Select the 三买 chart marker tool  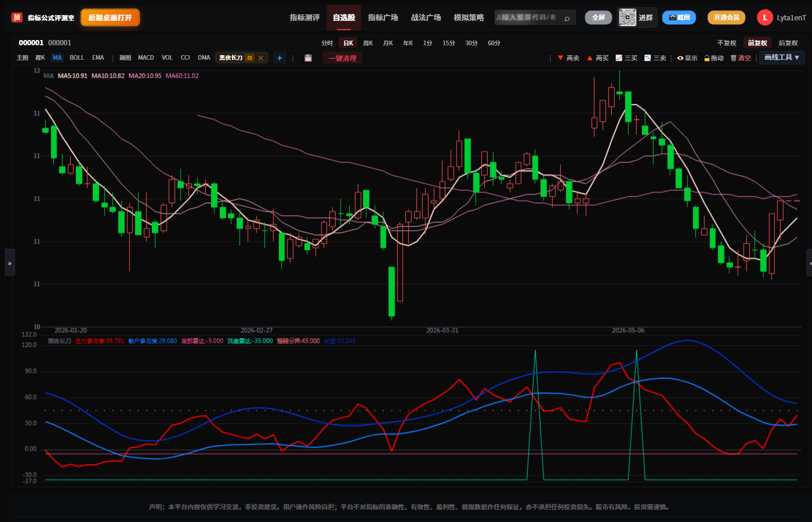pos(626,58)
